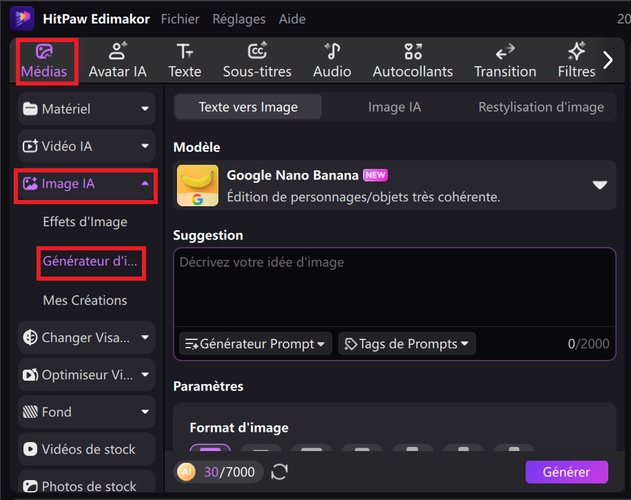631x500 pixels.
Task: Open the Fichier menu
Action: (x=179, y=19)
